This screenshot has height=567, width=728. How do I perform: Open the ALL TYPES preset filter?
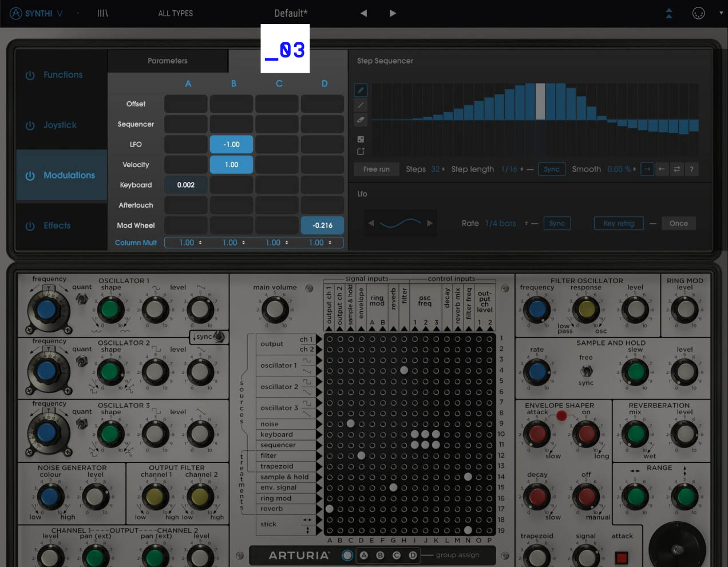[x=175, y=13]
